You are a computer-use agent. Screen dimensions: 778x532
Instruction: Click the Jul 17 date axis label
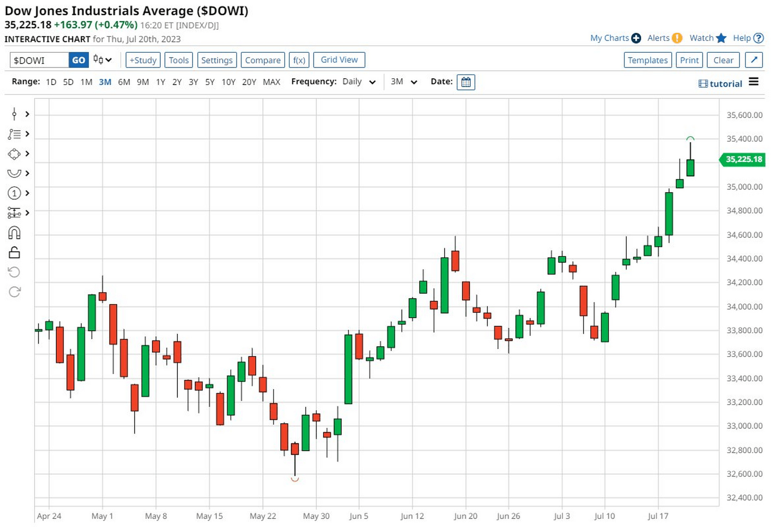[x=658, y=516]
